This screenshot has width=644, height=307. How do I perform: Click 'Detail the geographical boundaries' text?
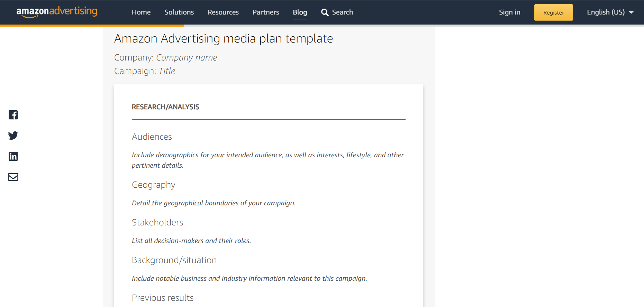pyautogui.click(x=214, y=203)
